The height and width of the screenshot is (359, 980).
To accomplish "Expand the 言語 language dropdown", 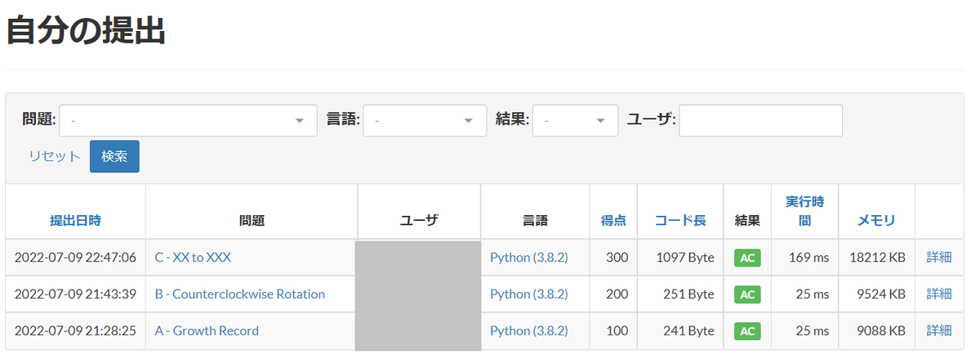I will 425,120.
